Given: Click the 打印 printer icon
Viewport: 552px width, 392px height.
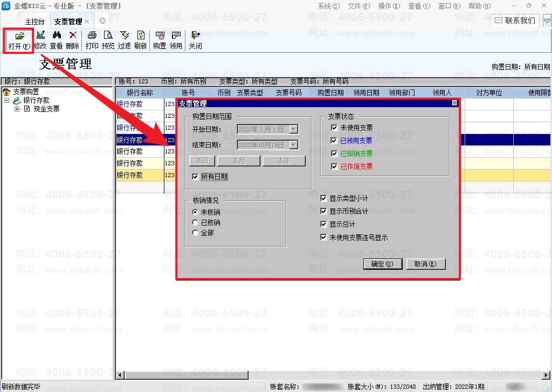Looking at the screenshot, I should coord(92,35).
